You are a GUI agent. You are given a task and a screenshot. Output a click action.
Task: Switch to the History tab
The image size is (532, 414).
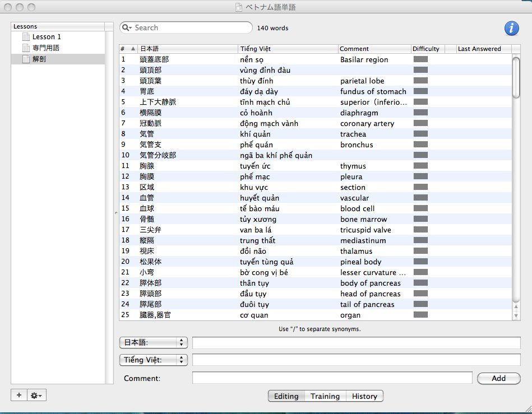point(364,396)
